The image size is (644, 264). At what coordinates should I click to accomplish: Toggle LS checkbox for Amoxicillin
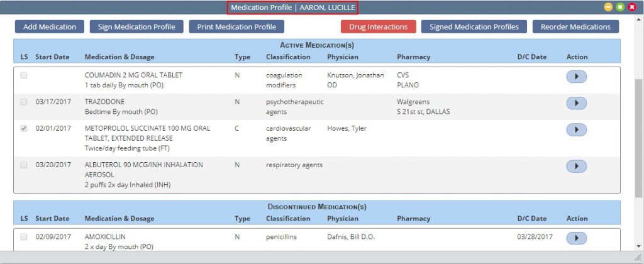point(24,237)
